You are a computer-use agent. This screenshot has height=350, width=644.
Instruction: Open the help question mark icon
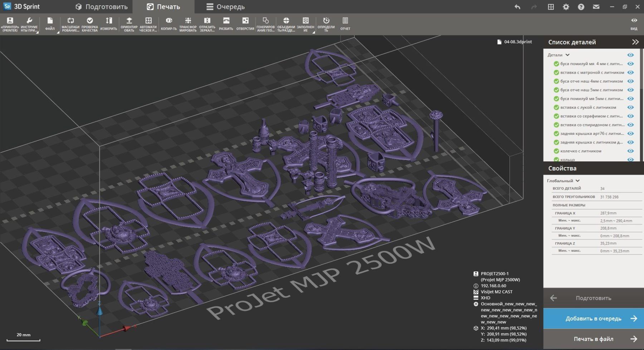(581, 7)
